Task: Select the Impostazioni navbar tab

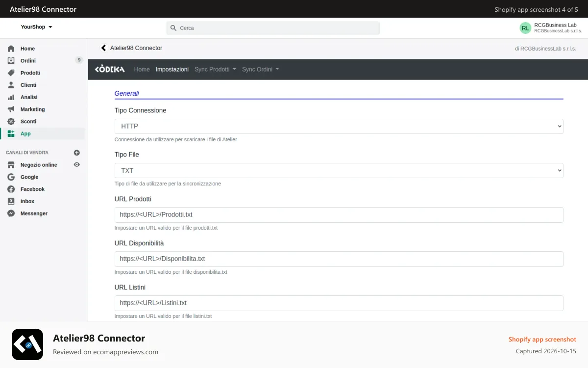Action: [x=172, y=69]
